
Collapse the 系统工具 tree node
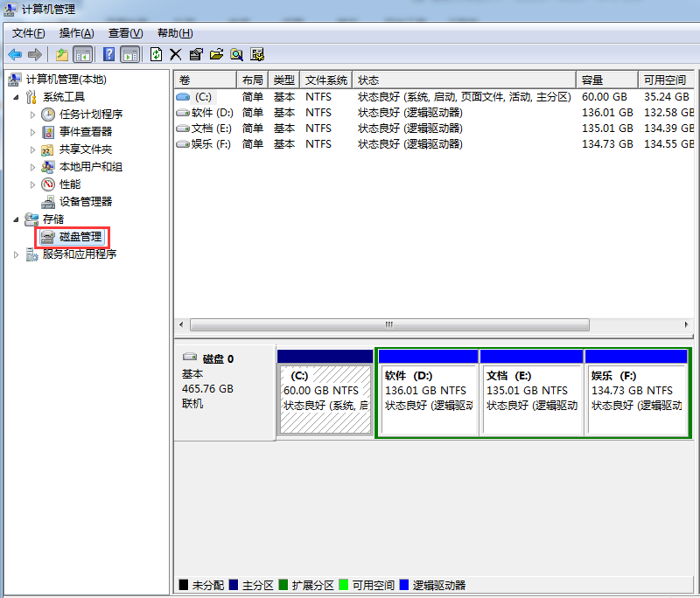point(16,97)
